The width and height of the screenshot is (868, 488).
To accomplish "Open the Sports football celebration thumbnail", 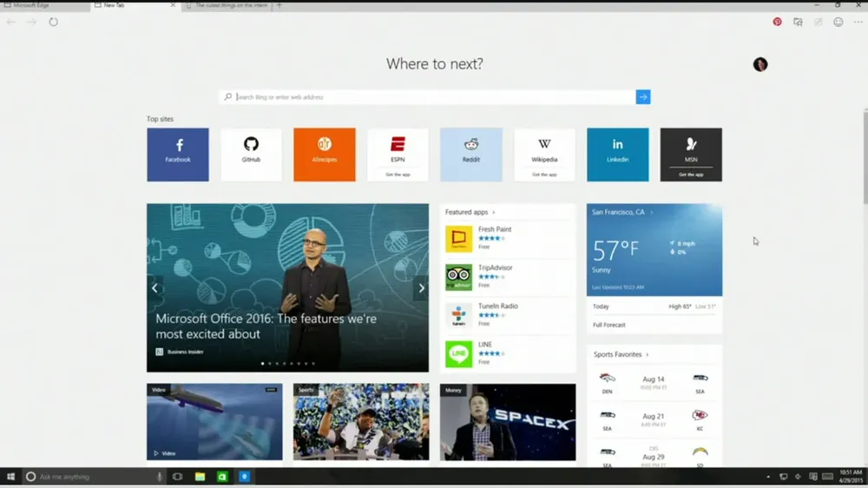I will coord(361,421).
